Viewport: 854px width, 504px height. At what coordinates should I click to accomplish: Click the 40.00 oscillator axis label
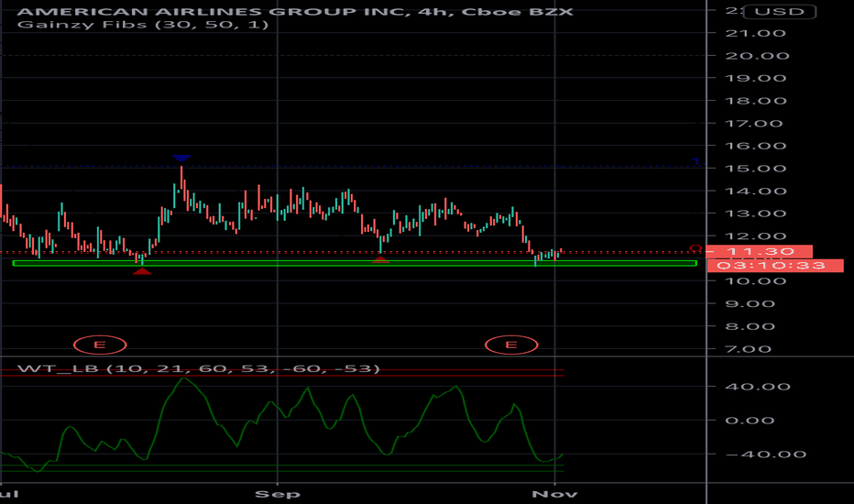click(758, 387)
